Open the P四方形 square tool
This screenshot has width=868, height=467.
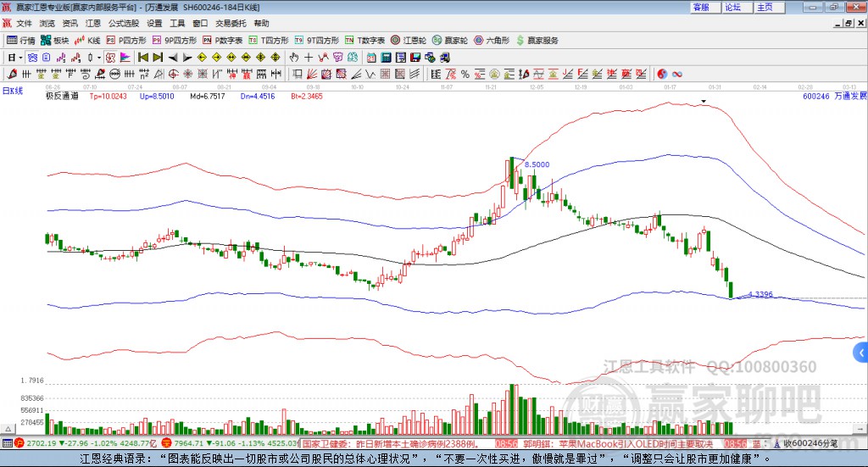(x=128, y=40)
